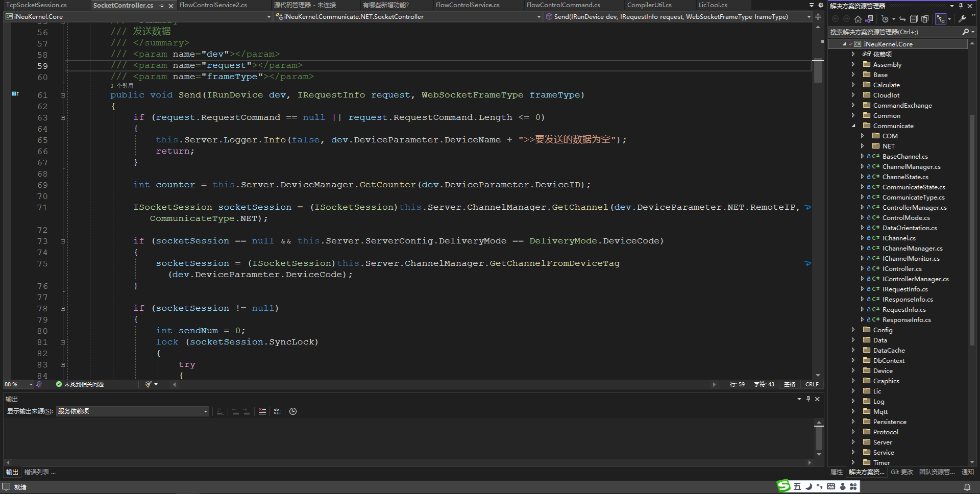Collapse the Communicate folder
The height and width of the screenshot is (494, 980).
tap(853, 126)
